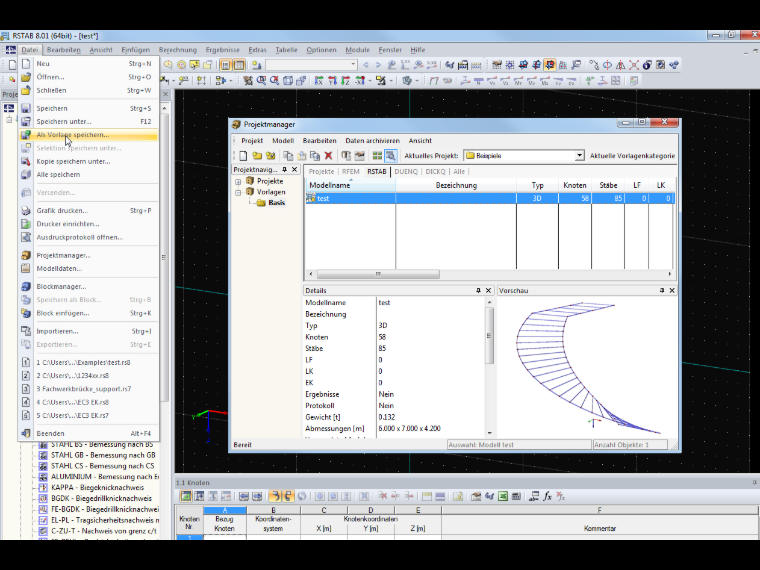Click the Importieren icon in the Datei menu
This screenshot has width=760, height=570.
click(x=26, y=331)
